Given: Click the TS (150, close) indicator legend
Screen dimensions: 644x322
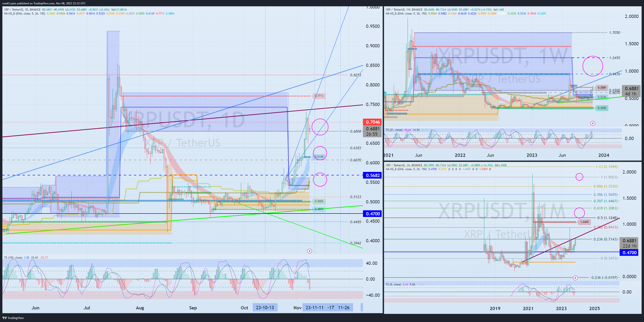Looking at the screenshot, I should 13,257.
